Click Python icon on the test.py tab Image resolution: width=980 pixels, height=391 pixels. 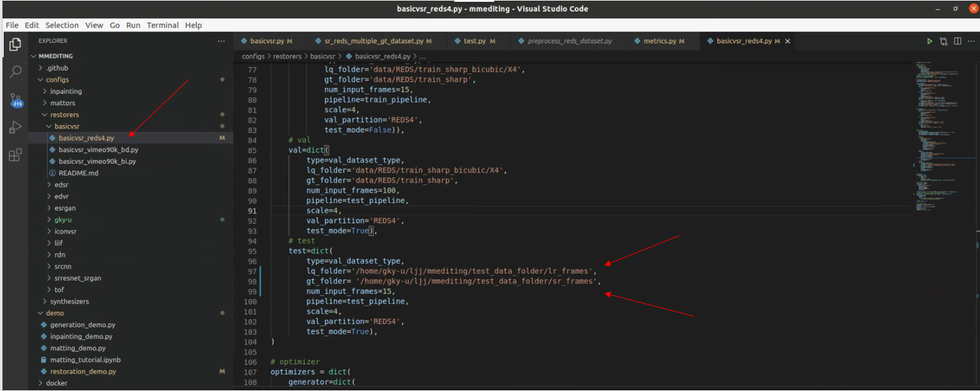[x=458, y=41]
